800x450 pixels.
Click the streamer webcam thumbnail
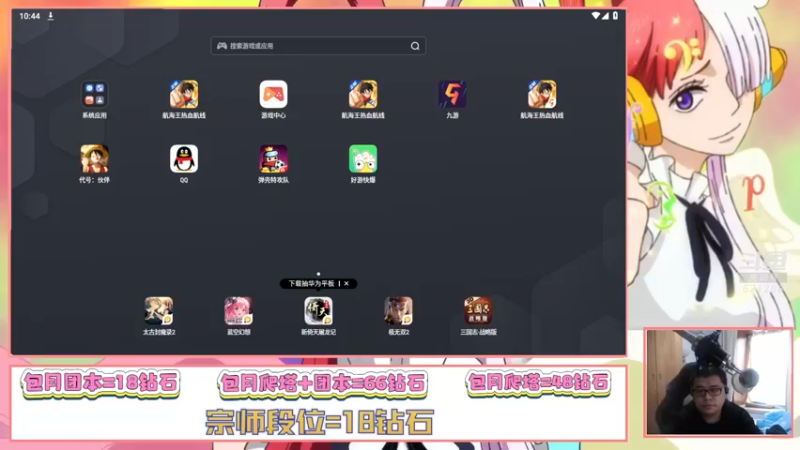tap(719, 382)
